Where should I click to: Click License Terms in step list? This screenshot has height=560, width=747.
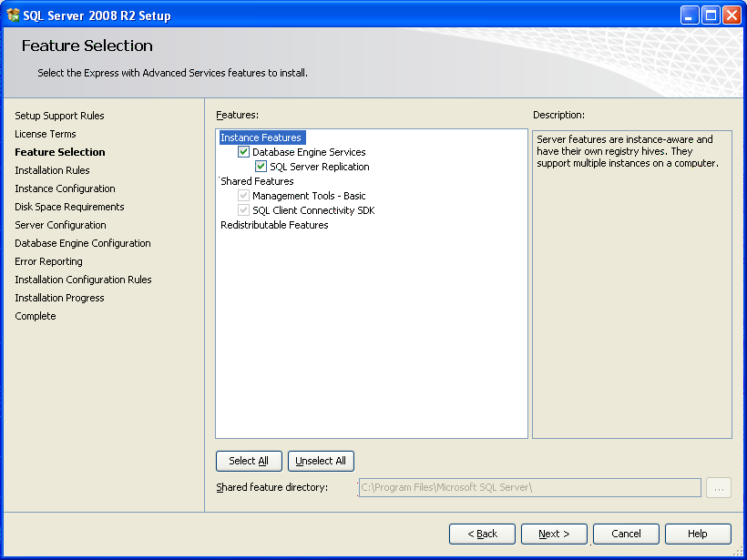pos(46,134)
